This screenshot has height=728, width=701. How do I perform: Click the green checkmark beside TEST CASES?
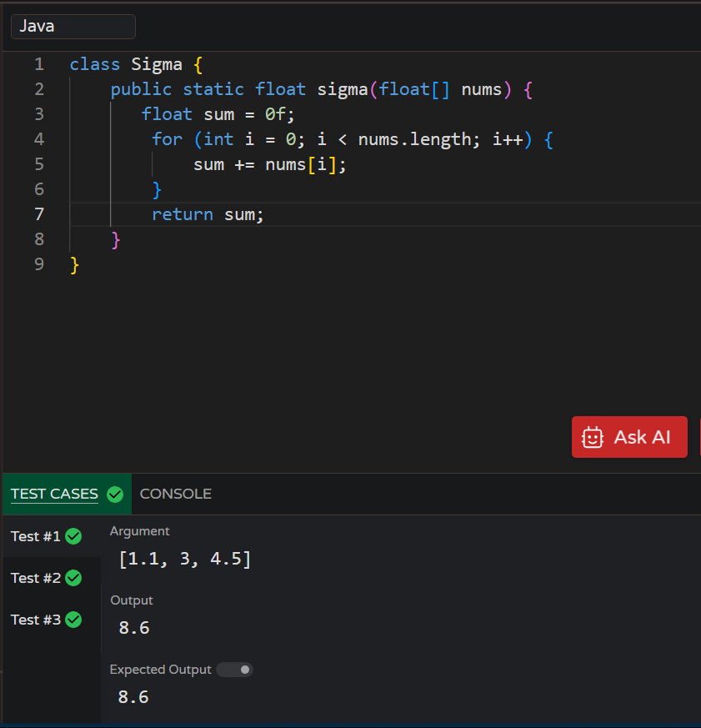[x=114, y=494]
